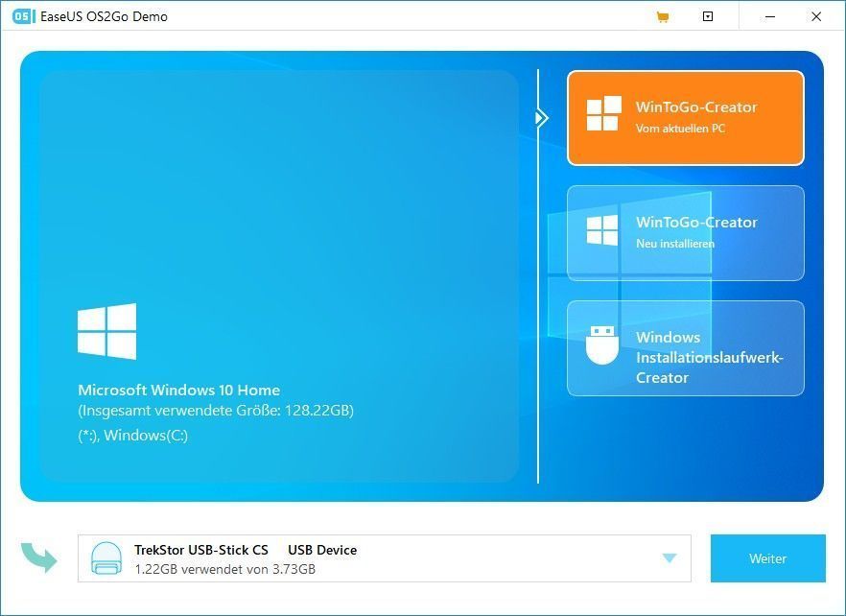Click the green curved arrow icon
The height and width of the screenshot is (616, 846).
point(40,557)
